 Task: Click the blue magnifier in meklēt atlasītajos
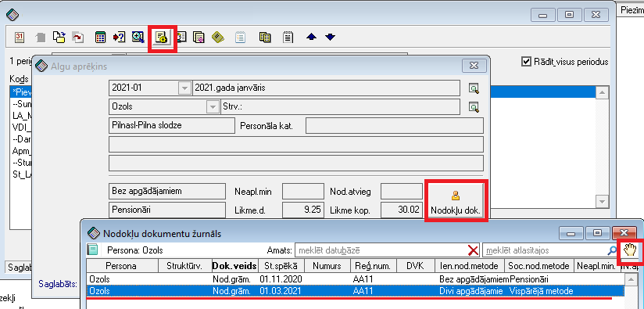point(612,250)
